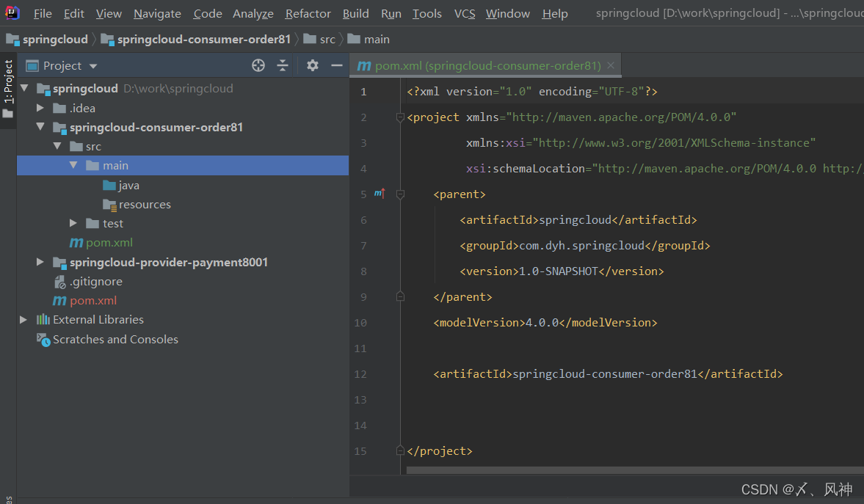Open the Refactor menu
This screenshot has height=504, width=864.
tap(308, 13)
